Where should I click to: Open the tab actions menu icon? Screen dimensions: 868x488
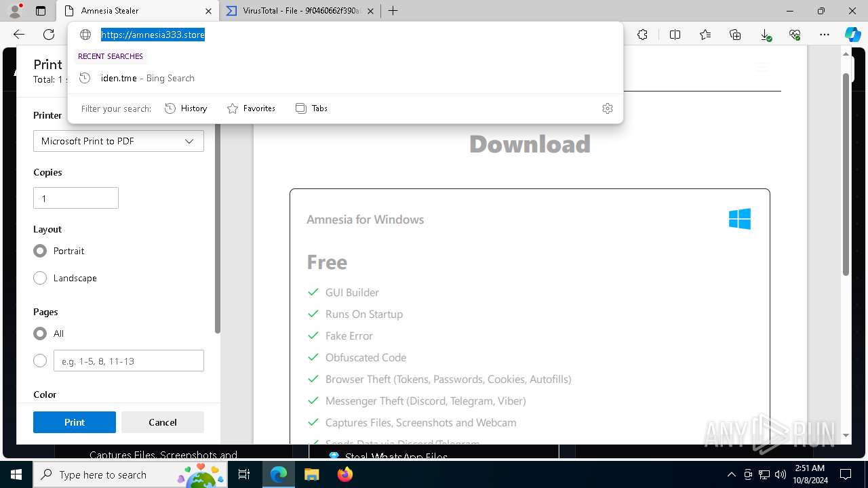(x=41, y=11)
